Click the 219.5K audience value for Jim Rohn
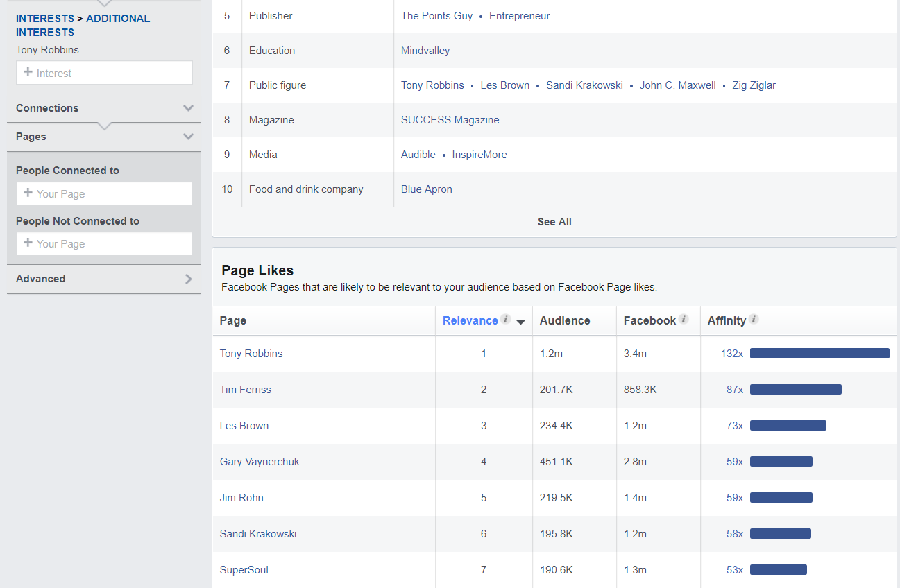Viewport: 900px width, 588px height. (557, 498)
